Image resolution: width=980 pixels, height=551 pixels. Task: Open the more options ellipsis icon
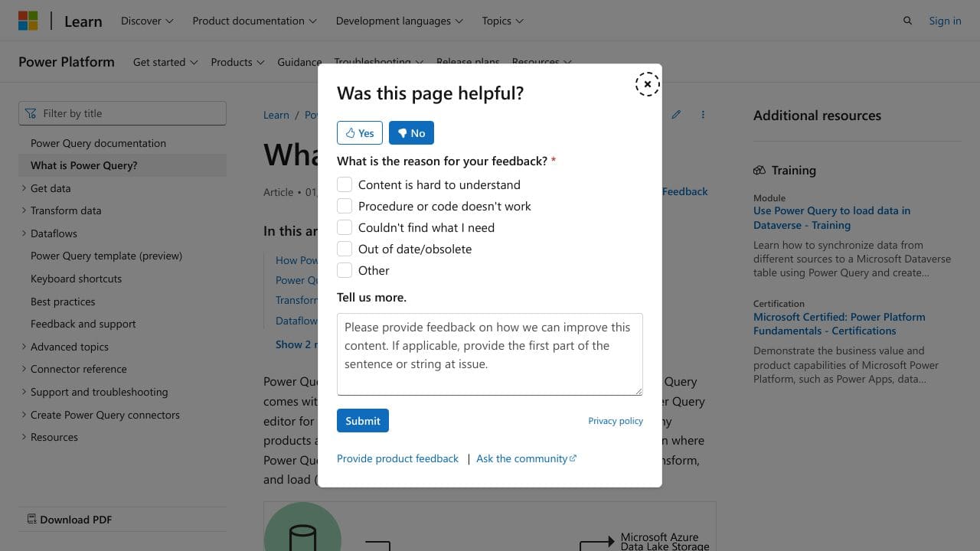tap(703, 115)
